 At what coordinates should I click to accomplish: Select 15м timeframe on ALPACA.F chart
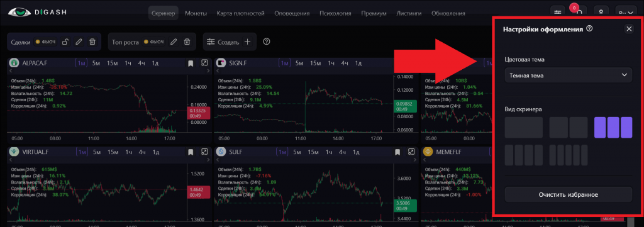pos(113,64)
